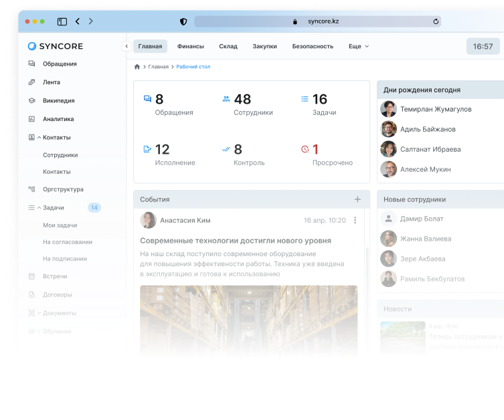Image resolution: width=504 pixels, height=420 pixels.
Task: Open the Аналитика chart icon in sidebar
Action: pos(31,119)
